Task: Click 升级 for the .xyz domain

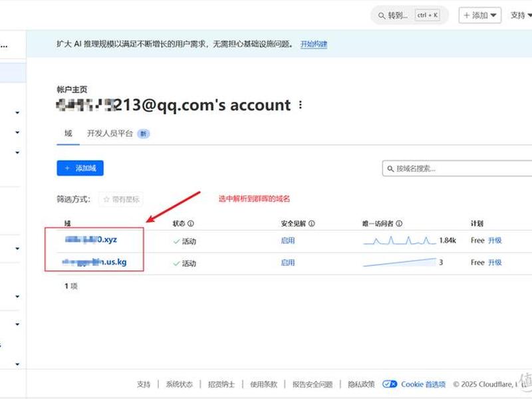Action: click(495, 241)
